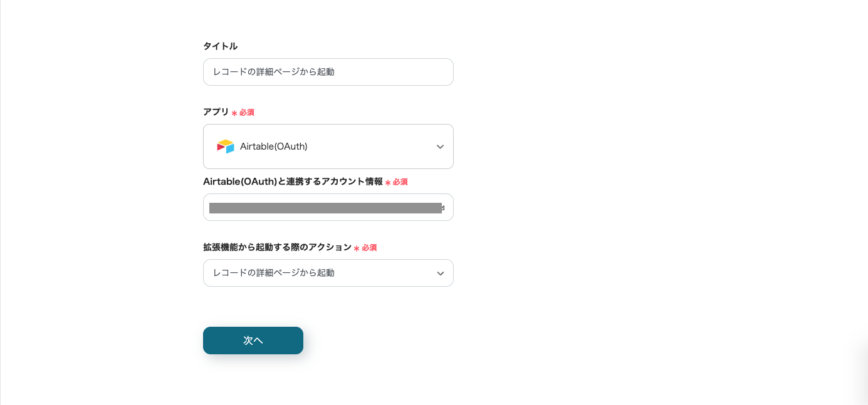Viewport: 868px width, 405px height.
Task: Click the Airtable logo icon
Action: 225,146
